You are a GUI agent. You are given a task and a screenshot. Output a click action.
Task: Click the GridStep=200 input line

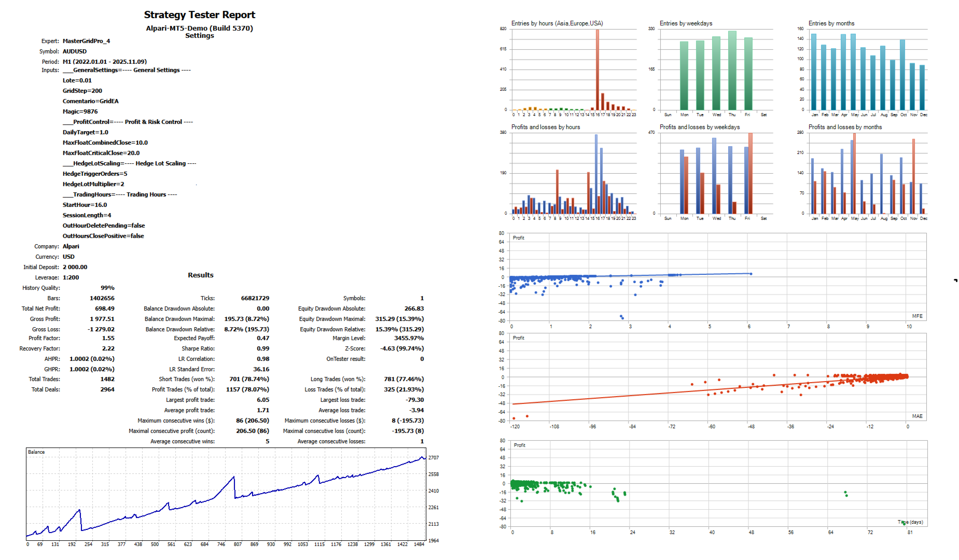tap(82, 91)
